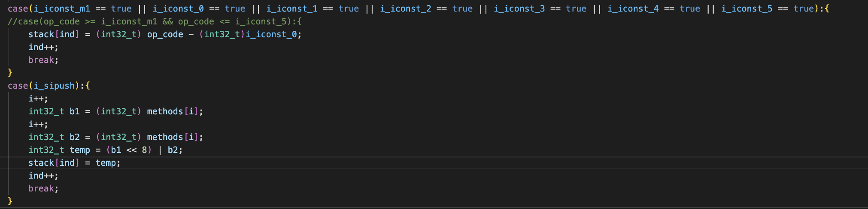Click i_iconst_m1 in the first case condition
The width and height of the screenshot is (868, 209).
(61, 9)
